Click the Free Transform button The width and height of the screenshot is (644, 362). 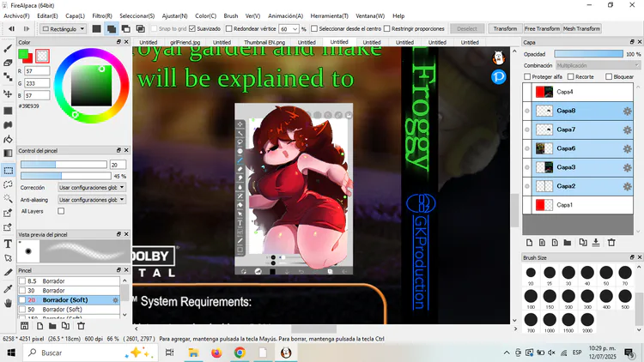pyautogui.click(x=542, y=28)
